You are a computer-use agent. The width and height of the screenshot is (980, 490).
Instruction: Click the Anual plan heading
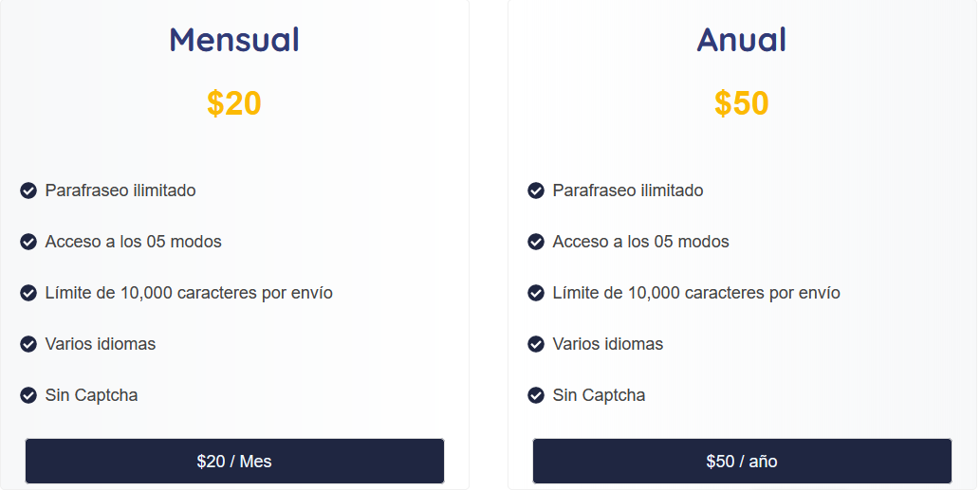click(x=742, y=40)
